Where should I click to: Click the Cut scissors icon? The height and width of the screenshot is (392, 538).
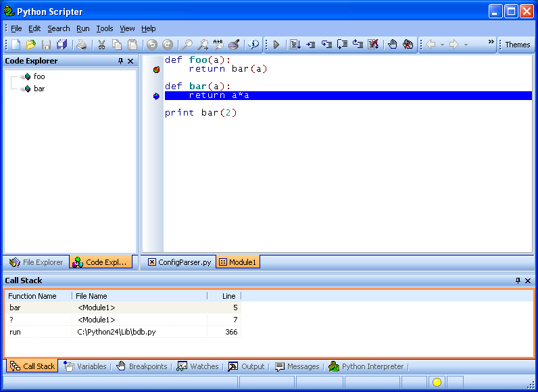pyautogui.click(x=101, y=45)
